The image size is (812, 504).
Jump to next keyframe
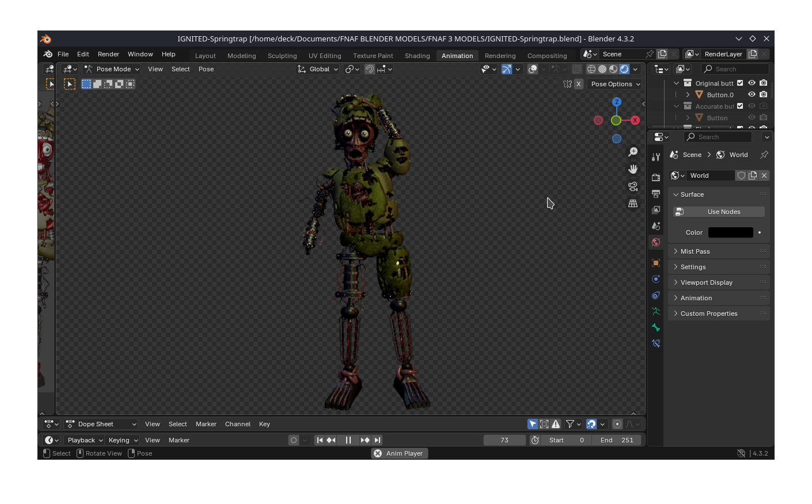[365, 440]
